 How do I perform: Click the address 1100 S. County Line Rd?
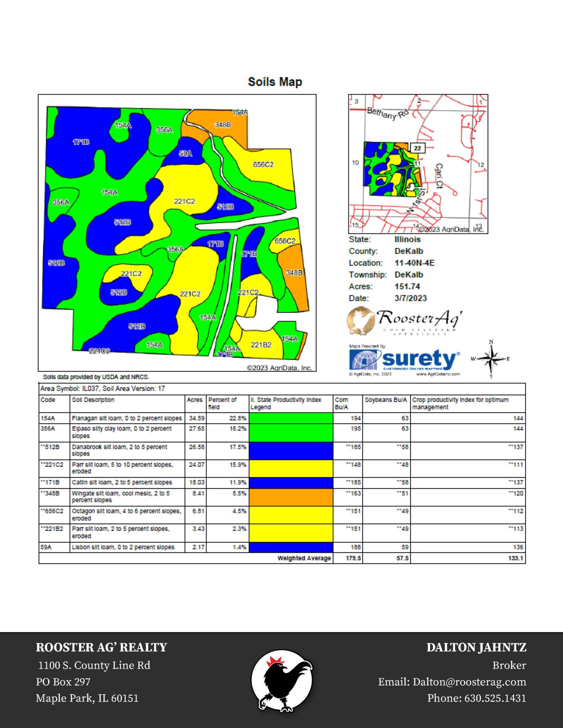[94, 665]
